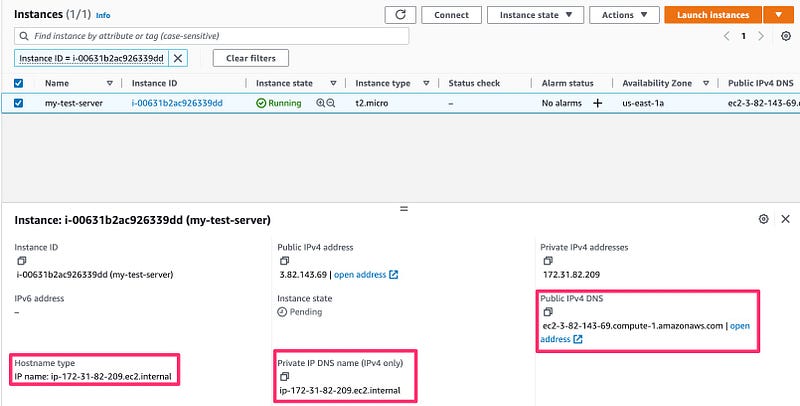Click the instance search filter field

click(x=213, y=36)
